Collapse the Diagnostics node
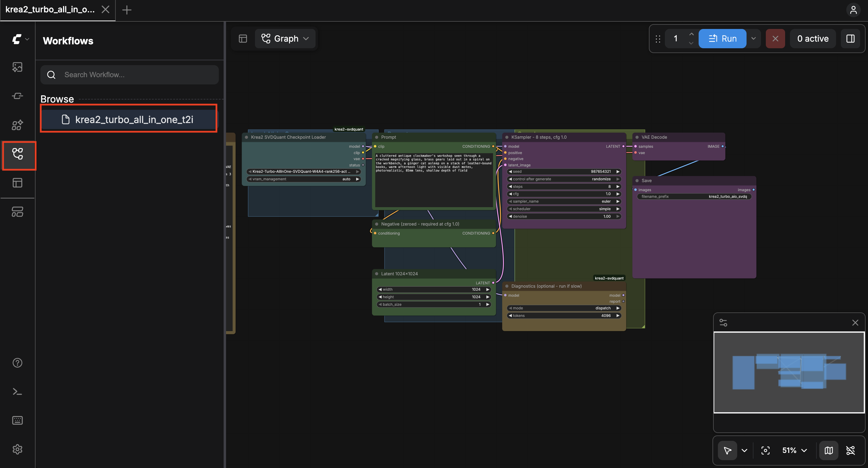This screenshot has width=868, height=468. click(507, 286)
